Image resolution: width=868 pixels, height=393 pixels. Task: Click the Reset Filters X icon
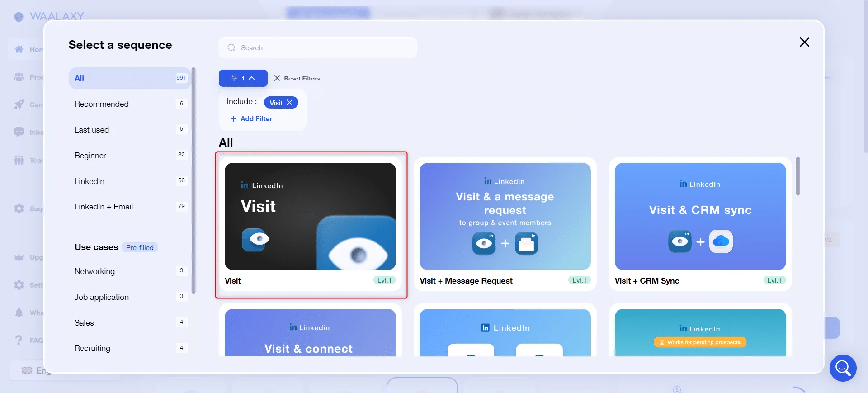click(277, 78)
